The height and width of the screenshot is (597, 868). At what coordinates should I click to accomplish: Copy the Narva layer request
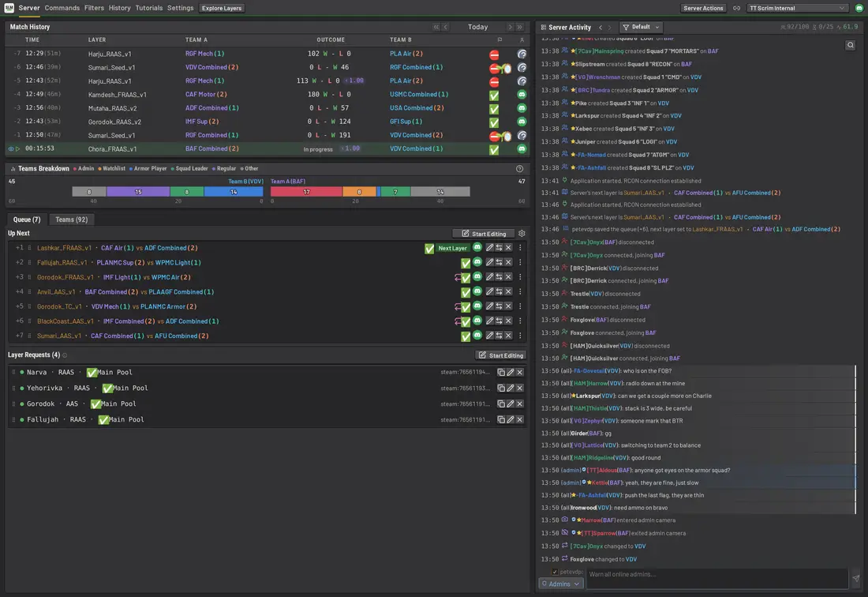pos(501,372)
